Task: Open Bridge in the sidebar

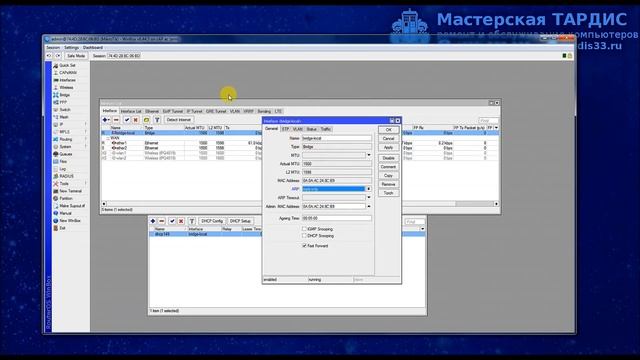Action: (x=64, y=95)
